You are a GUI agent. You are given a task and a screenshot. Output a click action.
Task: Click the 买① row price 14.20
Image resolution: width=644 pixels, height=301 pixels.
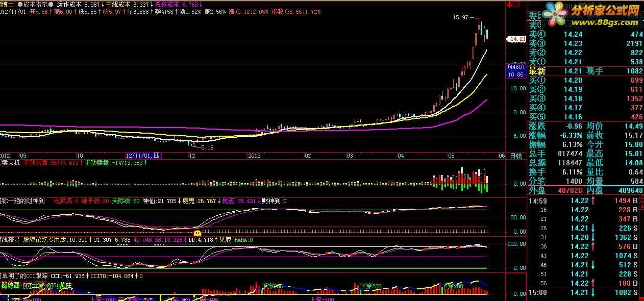[x=573, y=81]
